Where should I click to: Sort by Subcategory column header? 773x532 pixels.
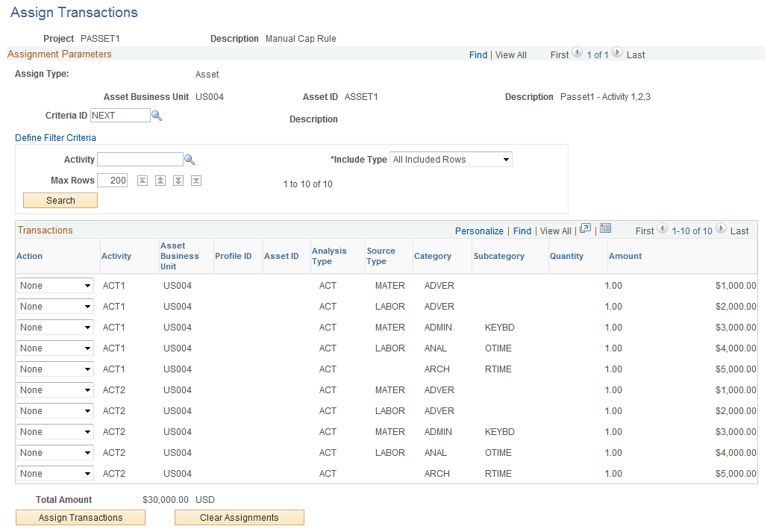(x=499, y=257)
